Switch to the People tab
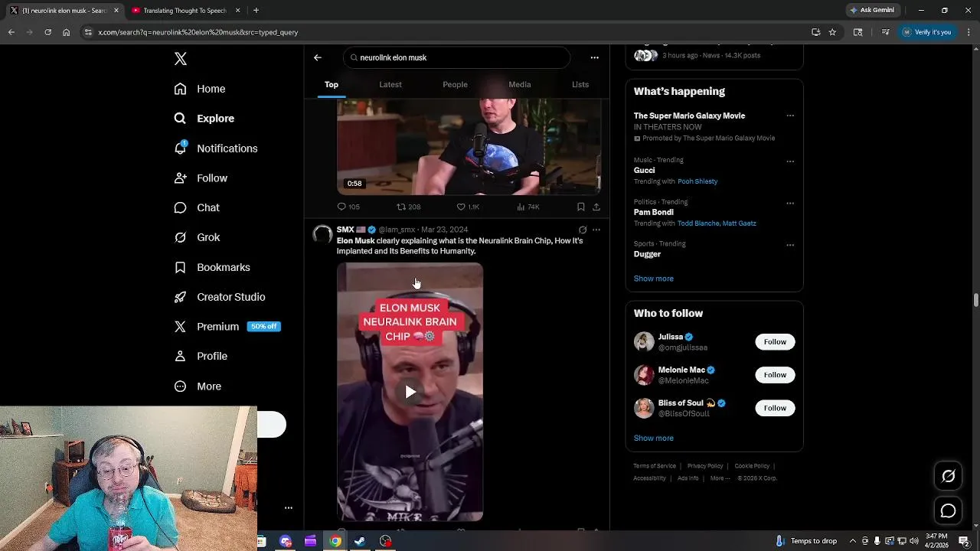Viewport: 980px width, 551px height. pyautogui.click(x=455, y=85)
